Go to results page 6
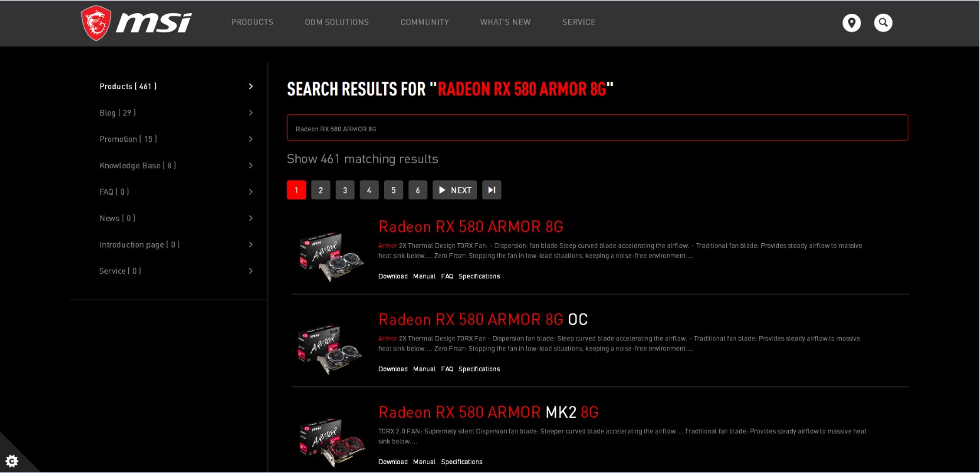Screen dimensions: 980x473 click(x=418, y=190)
